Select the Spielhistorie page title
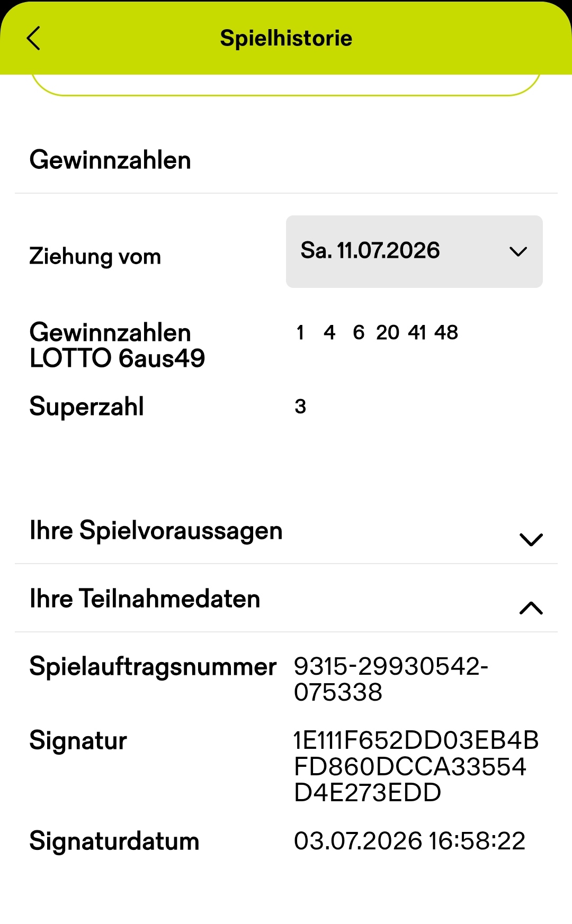The height and width of the screenshot is (924, 572). point(286,38)
